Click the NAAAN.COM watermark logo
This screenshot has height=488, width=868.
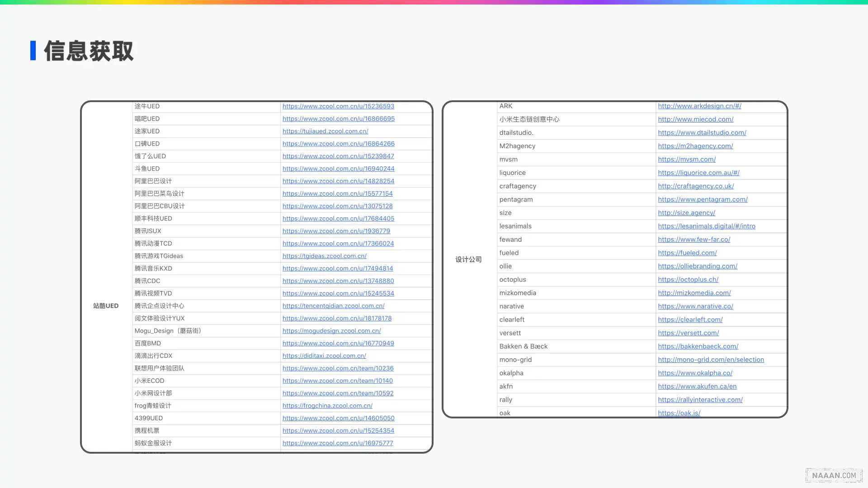click(834, 475)
